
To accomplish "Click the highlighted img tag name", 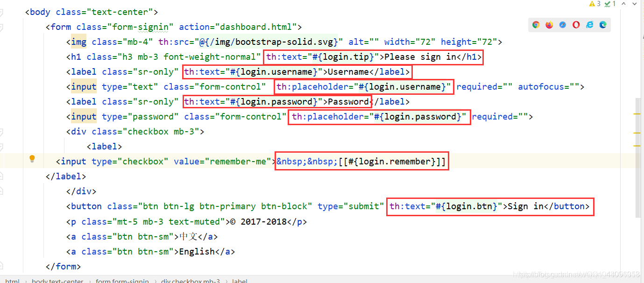I will [79, 42].
